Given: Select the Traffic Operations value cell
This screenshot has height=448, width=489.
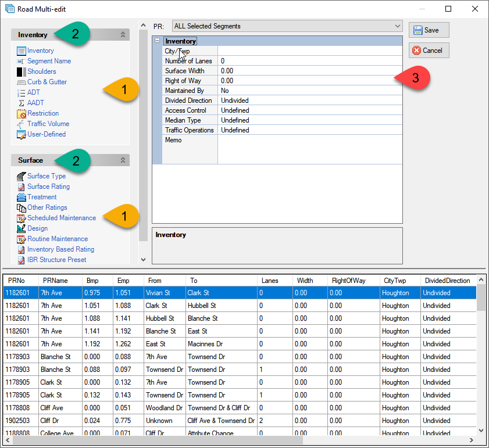Looking at the screenshot, I should [310, 130].
